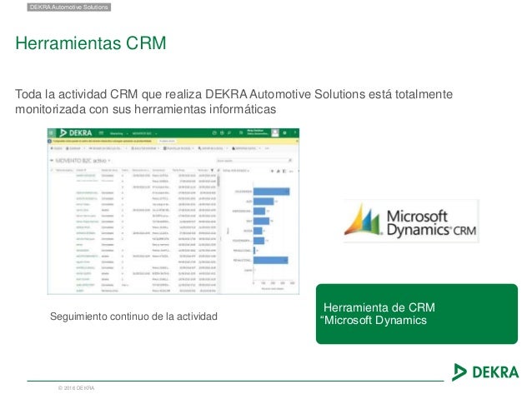532x399 pixels.
Task: Click the plus icon in the chart pane toolbar
Action: tap(272, 171)
